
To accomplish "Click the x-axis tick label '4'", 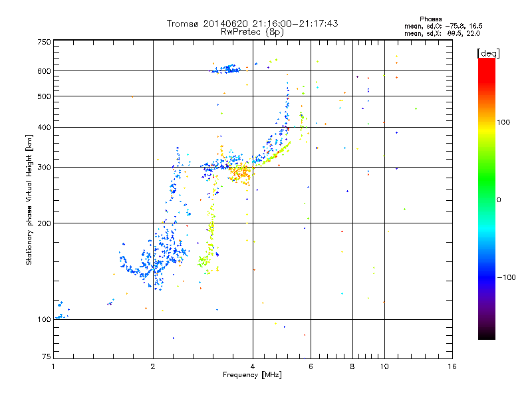I will click(x=253, y=366).
